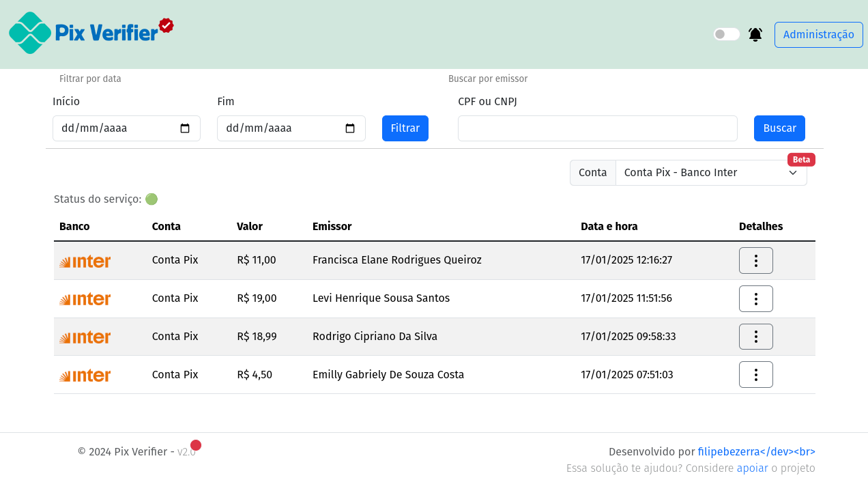Click the timestamp 17/01/2025 09:58:33

pyautogui.click(x=628, y=337)
